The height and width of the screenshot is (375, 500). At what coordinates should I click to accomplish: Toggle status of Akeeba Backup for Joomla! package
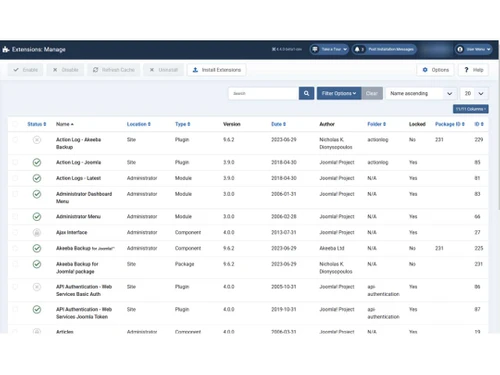click(37, 264)
